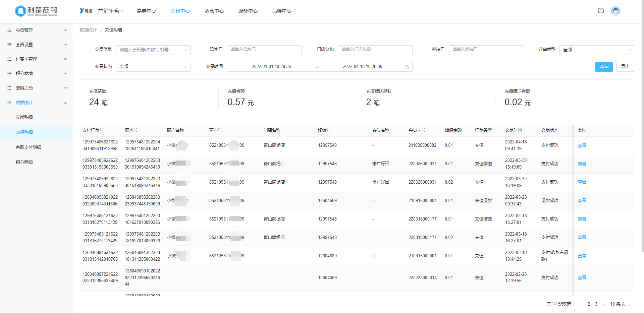Open the 订单类型 dropdown

coord(597,50)
